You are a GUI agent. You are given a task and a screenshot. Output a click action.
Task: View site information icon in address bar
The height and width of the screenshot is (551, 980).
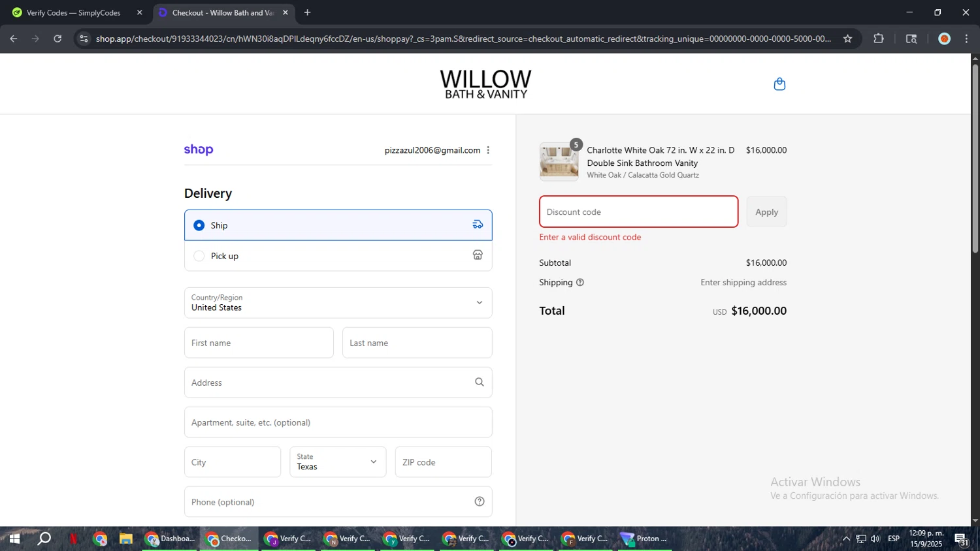click(x=83, y=39)
